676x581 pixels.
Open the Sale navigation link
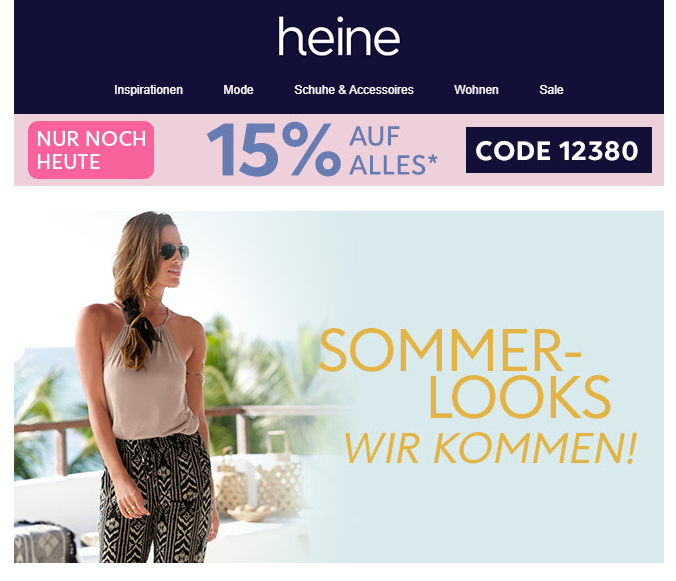(551, 90)
